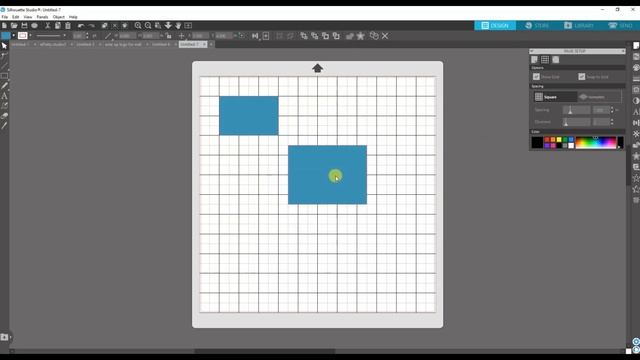The width and height of the screenshot is (640, 360).
Task: Save the document with the floppy icon
Action: 24,26
